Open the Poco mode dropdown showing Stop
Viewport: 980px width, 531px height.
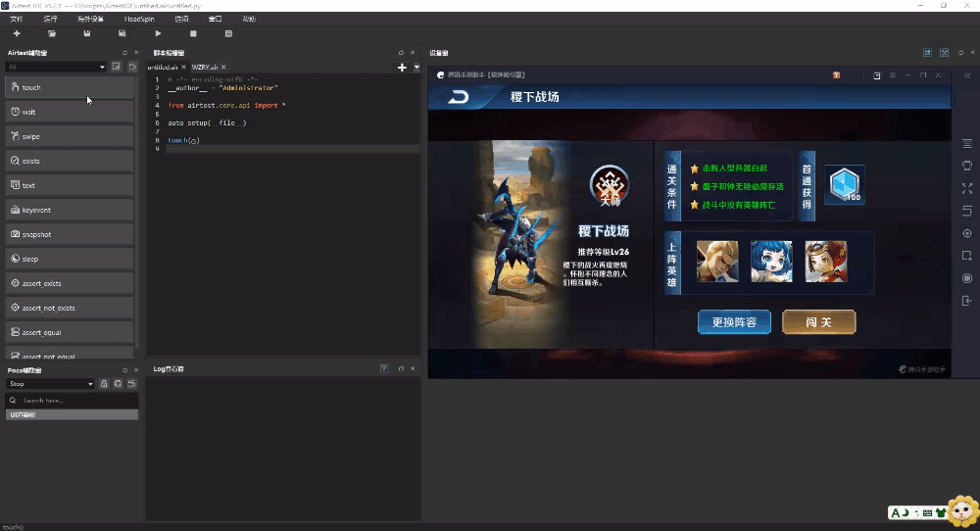coord(51,384)
